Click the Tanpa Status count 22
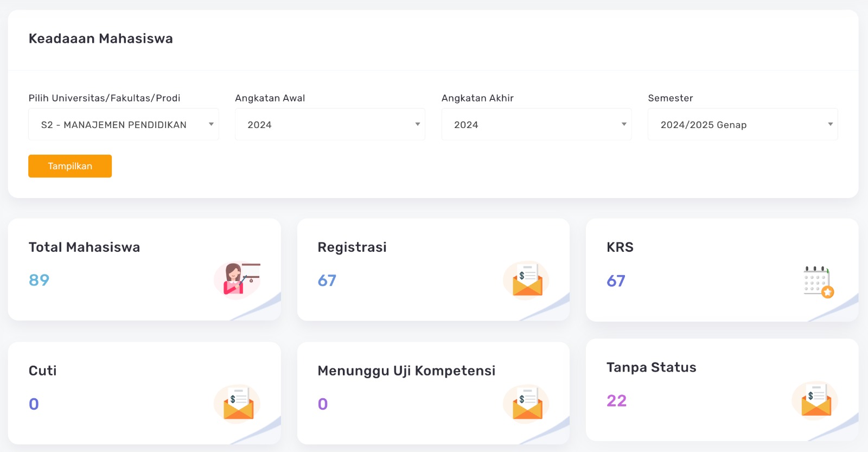Viewport: 868px width, 452px height. point(617,401)
